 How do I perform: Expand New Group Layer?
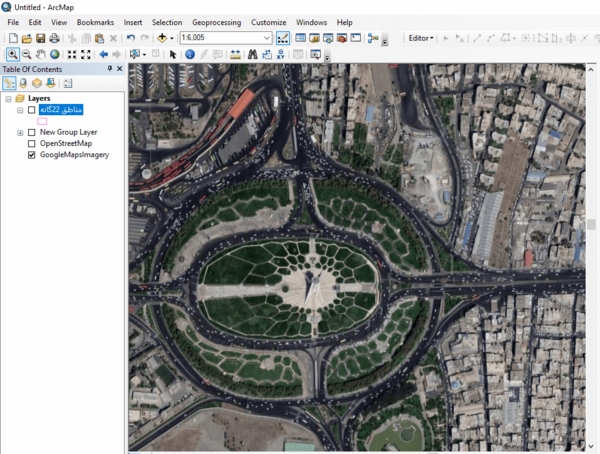click(x=20, y=132)
